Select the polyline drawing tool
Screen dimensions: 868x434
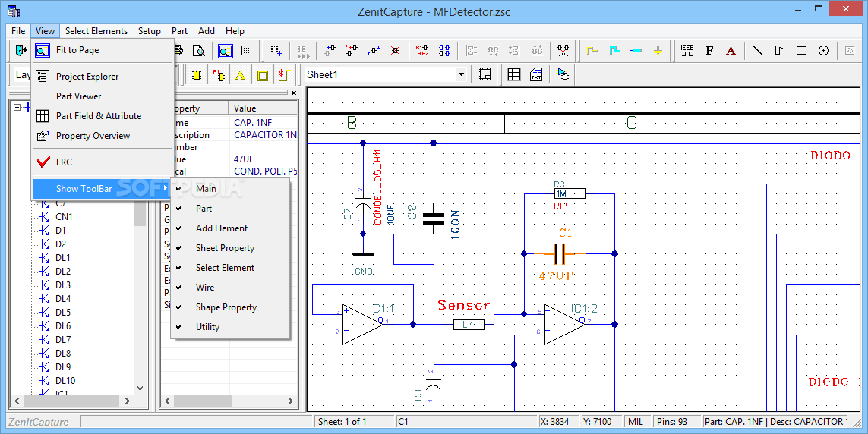point(779,51)
